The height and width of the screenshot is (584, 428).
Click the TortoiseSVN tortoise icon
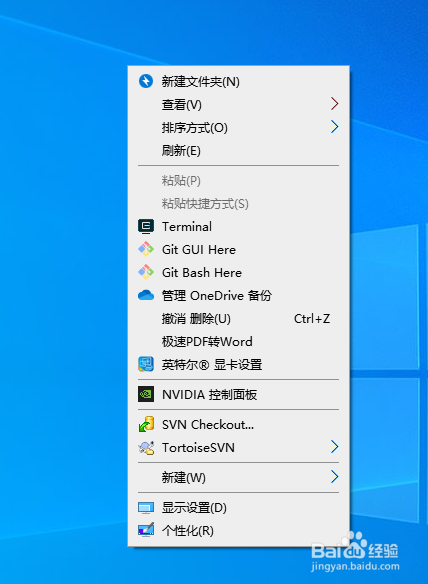click(146, 447)
